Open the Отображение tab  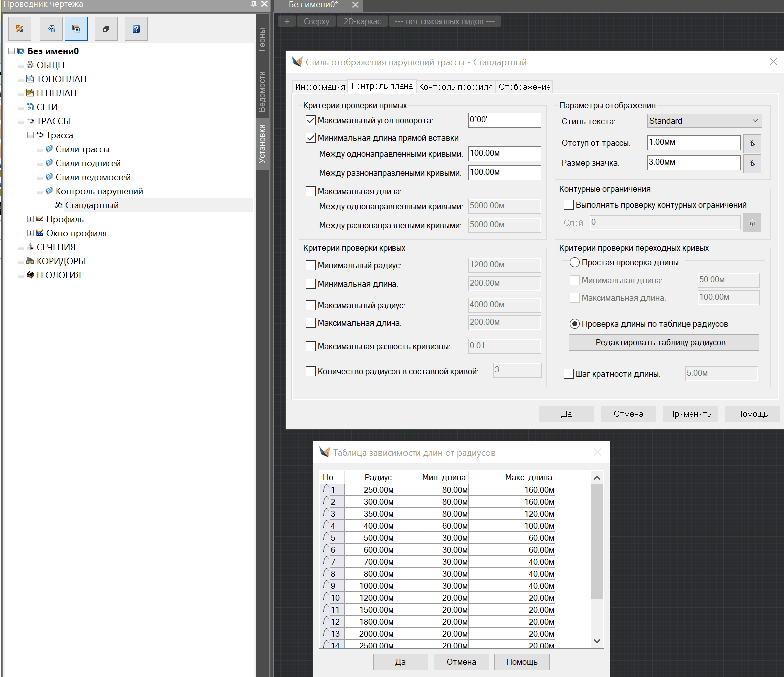click(524, 87)
